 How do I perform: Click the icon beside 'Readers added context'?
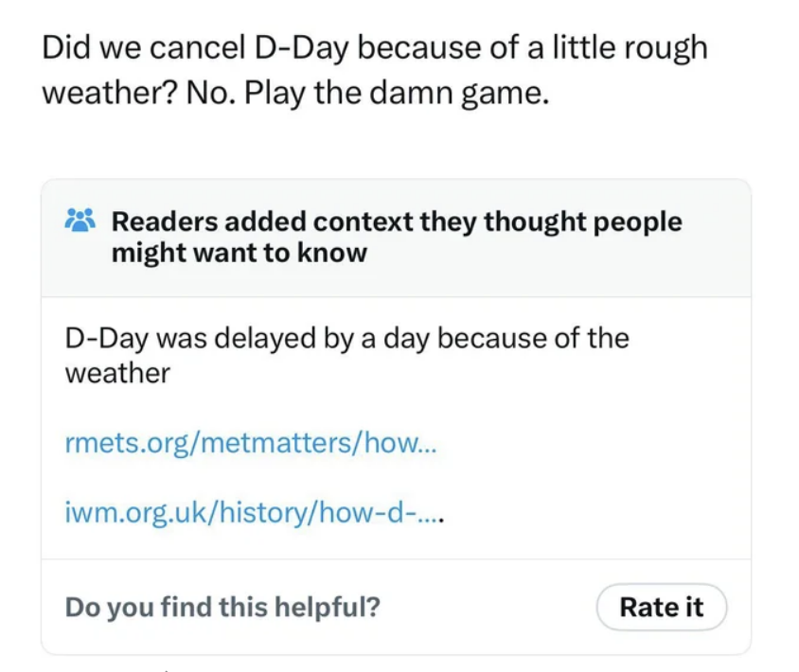point(80,220)
